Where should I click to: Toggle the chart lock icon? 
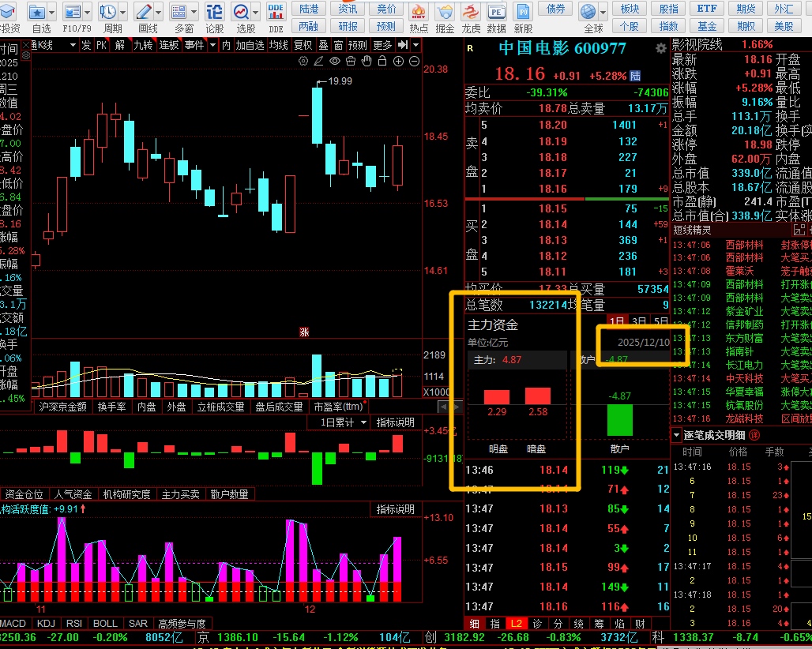point(382,62)
